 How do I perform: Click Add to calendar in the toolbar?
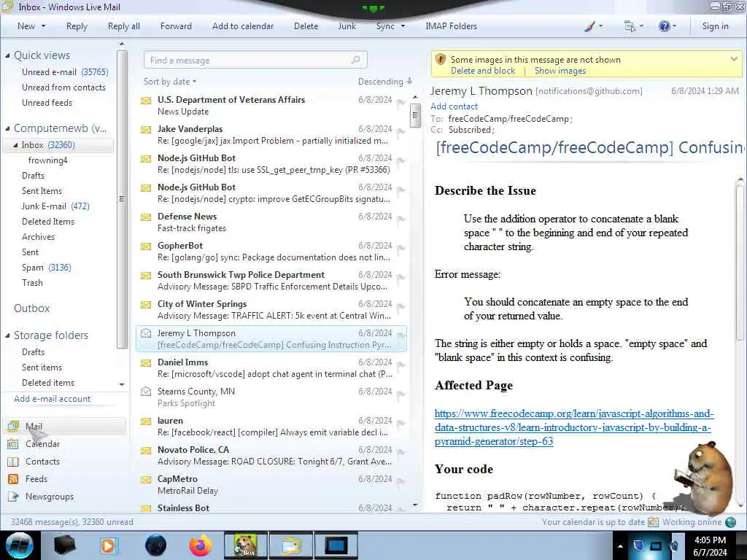click(x=243, y=26)
